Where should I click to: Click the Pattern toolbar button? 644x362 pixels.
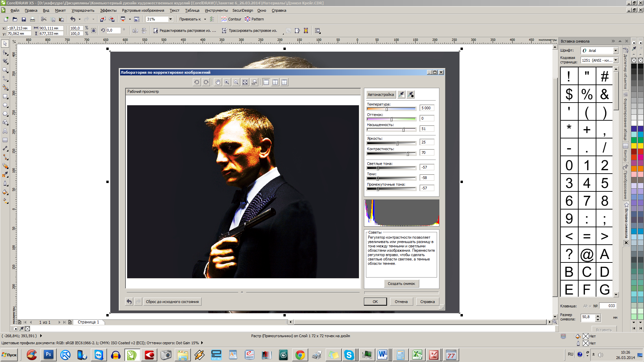tap(254, 19)
